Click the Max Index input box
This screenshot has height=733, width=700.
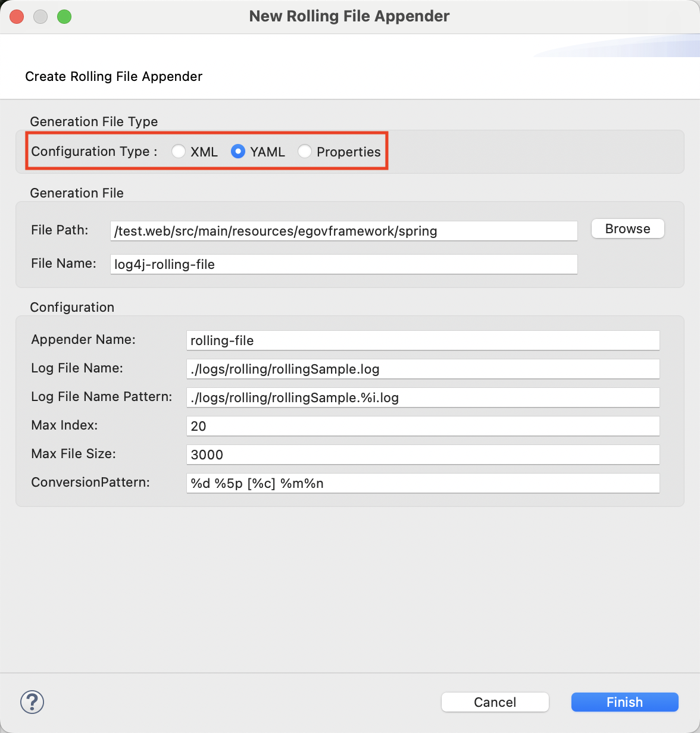click(423, 426)
